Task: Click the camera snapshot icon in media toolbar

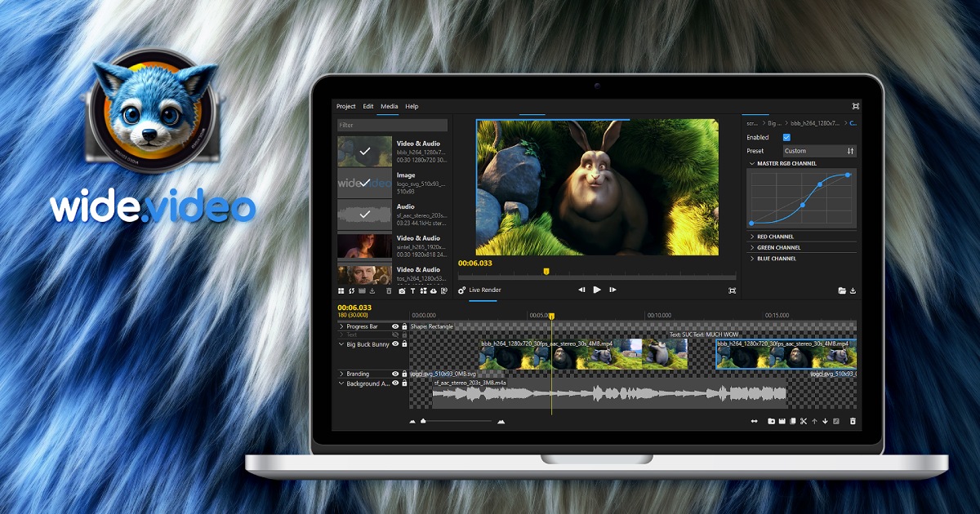Action: [402, 290]
